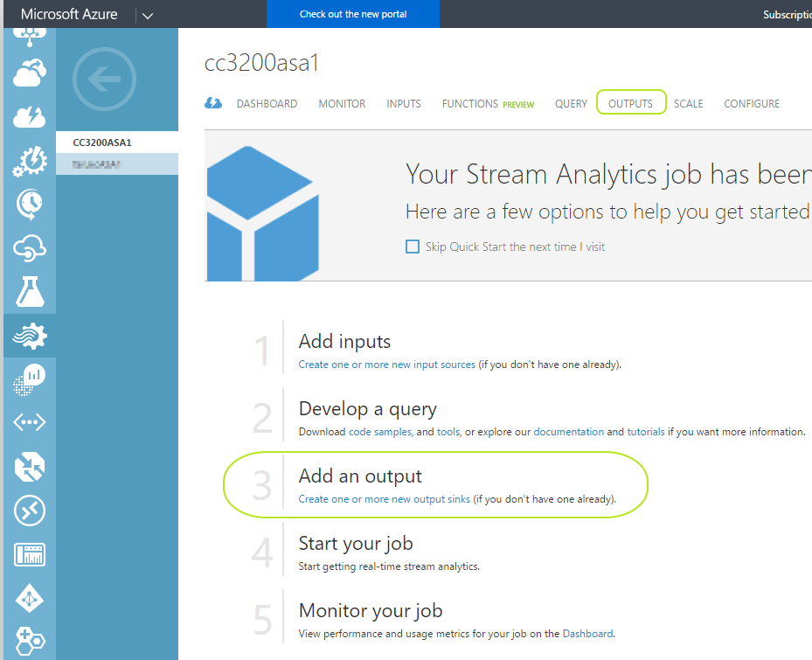Switch to the SCALE tab

coord(688,104)
